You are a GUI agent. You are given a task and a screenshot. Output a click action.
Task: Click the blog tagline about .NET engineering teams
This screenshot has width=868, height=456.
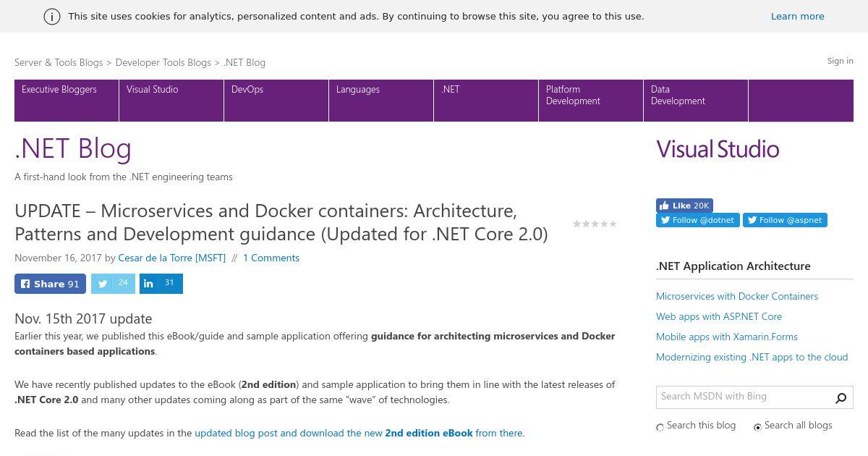(x=124, y=177)
